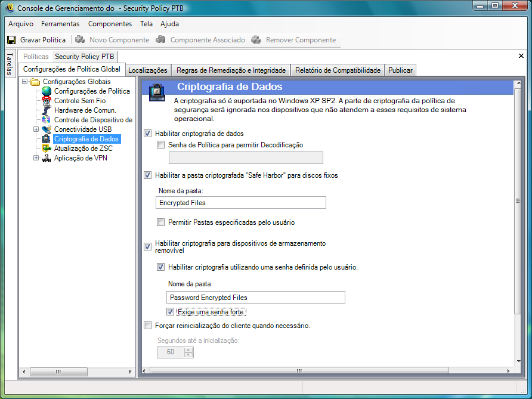
Task: Switch to the Publicar tab
Action: click(400, 70)
